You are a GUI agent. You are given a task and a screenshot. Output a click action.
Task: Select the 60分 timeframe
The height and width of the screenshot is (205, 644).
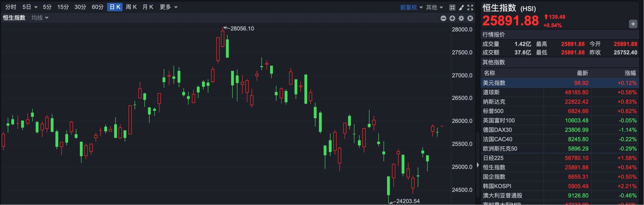click(98, 7)
